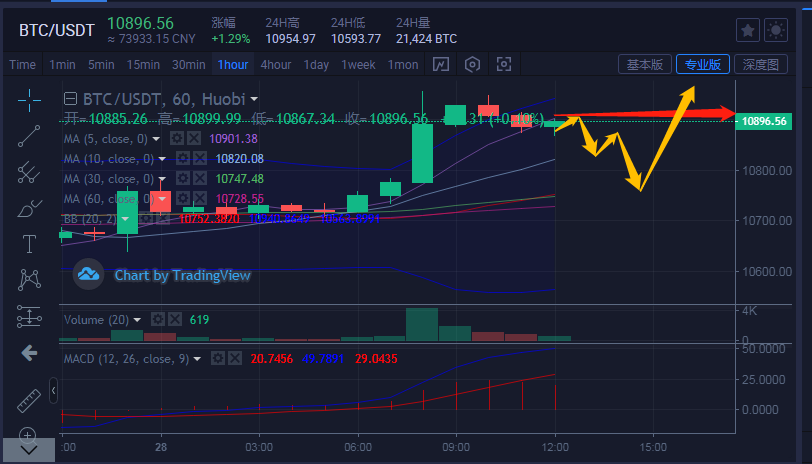The image size is (812, 464).
Task: Open MA (5, close, 0) dropdown arrow
Action: click(x=156, y=139)
